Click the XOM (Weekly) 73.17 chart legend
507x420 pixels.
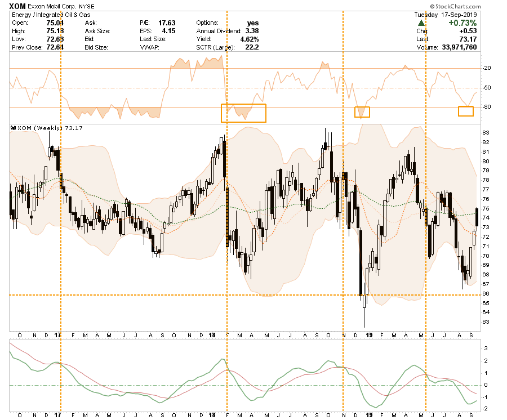click(47, 128)
